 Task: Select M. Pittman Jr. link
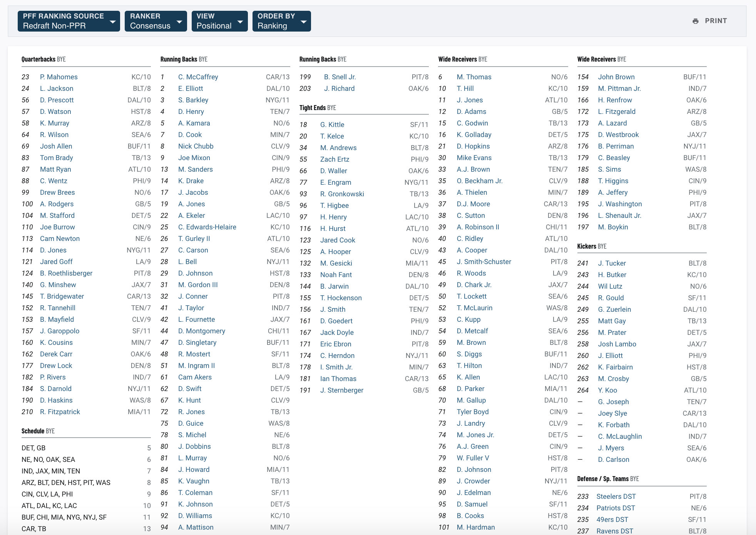pos(619,89)
